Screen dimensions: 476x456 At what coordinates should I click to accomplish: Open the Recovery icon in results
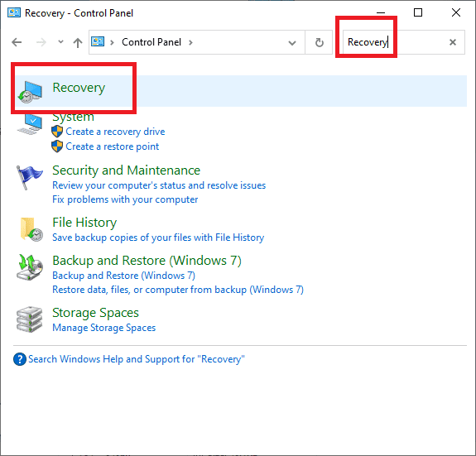(30, 92)
